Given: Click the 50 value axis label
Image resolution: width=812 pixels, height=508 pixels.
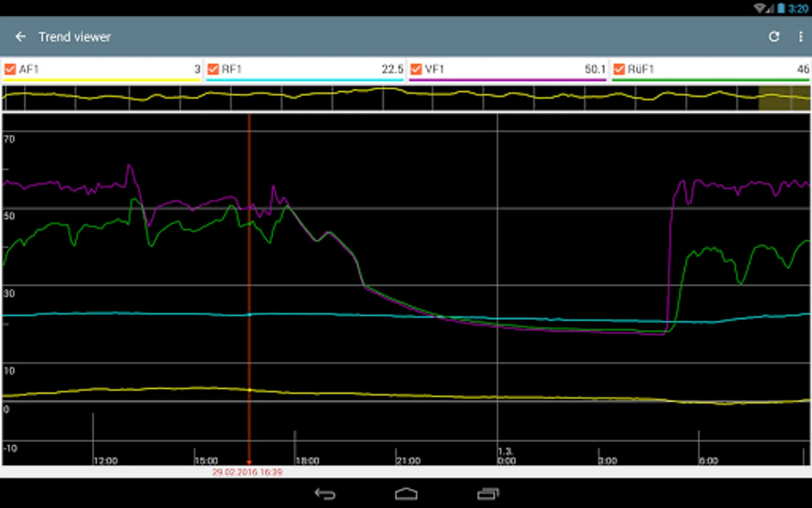Looking at the screenshot, I should pyautogui.click(x=9, y=216).
